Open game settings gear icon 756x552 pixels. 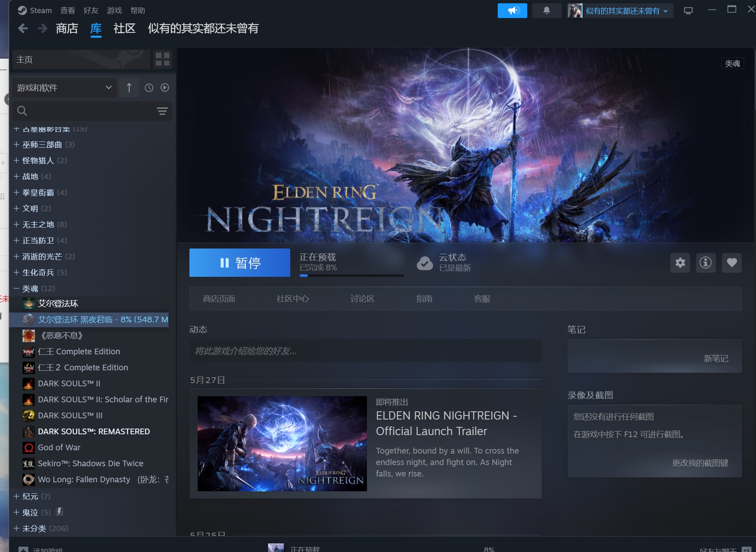point(680,262)
